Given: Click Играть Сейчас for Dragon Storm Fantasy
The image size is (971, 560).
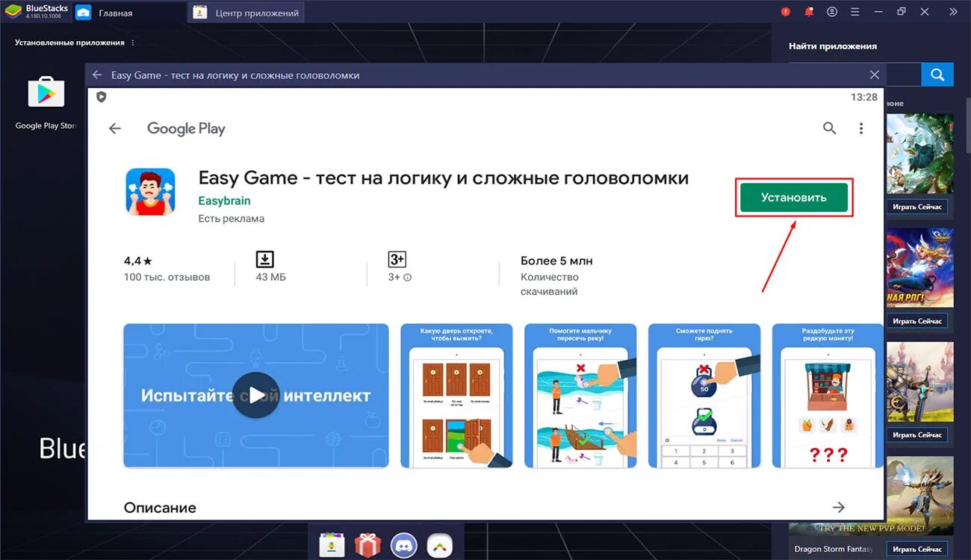Looking at the screenshot, I should click(x=917, y=550).
